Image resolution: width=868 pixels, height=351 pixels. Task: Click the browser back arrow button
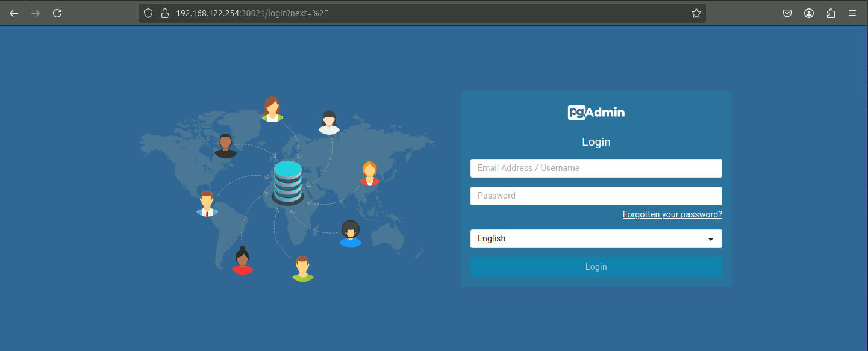14,13
